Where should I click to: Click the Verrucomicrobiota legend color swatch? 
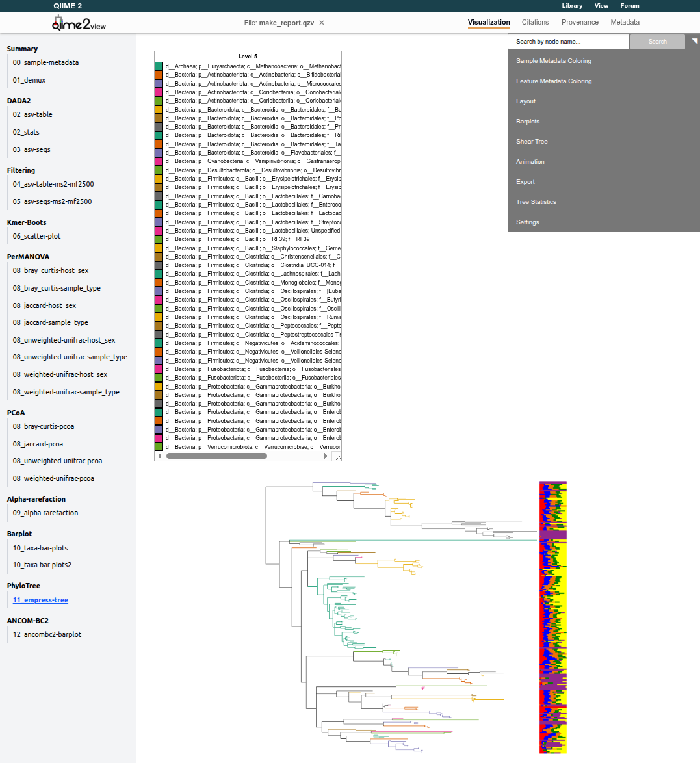click(159, 447)
